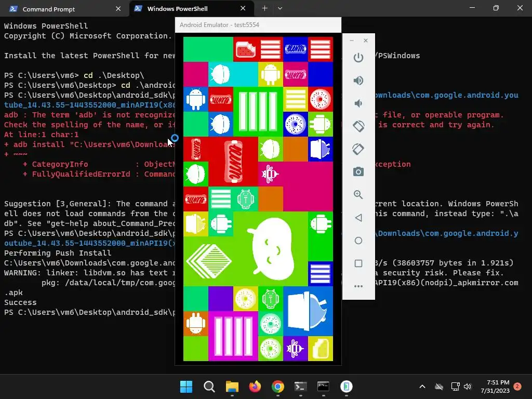Launch Google Chrome from the taskbar
Viewport: 532px width, 399px height.
(278, 387)
